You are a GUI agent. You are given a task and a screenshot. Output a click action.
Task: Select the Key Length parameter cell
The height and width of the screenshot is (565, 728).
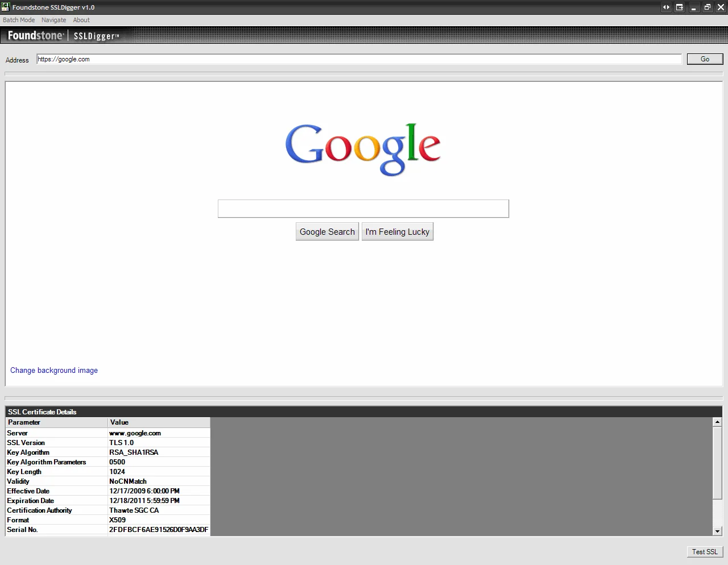[56, 472]
